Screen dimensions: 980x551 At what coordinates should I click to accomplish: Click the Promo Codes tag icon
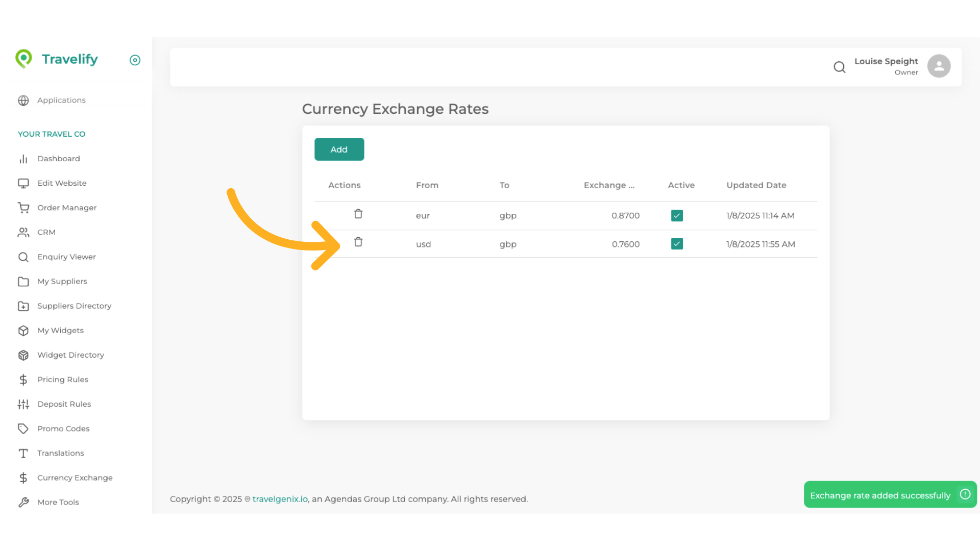coord(23,429)
